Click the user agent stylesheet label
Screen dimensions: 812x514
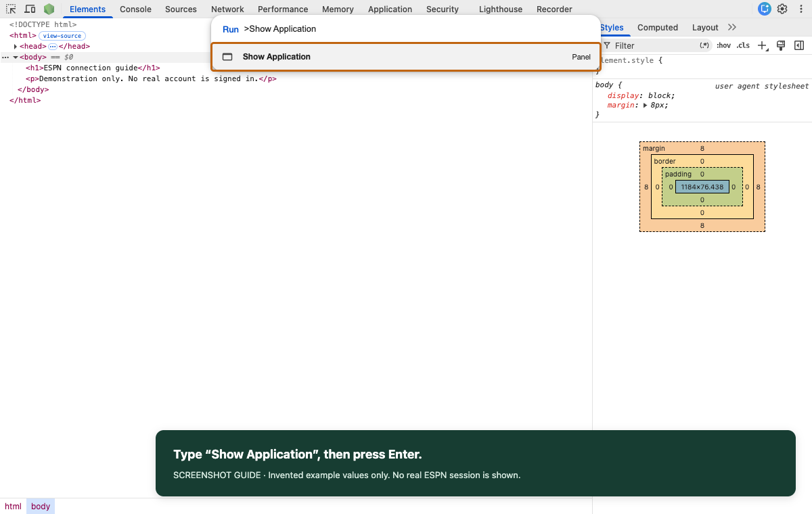[x=762, y=86]
